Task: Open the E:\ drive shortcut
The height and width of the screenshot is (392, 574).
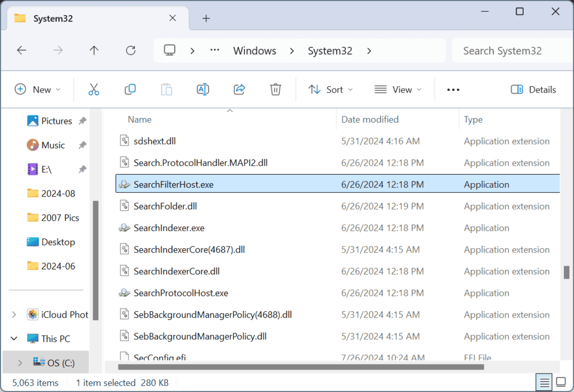Action: pyautogui.click(x=40, y=169)
